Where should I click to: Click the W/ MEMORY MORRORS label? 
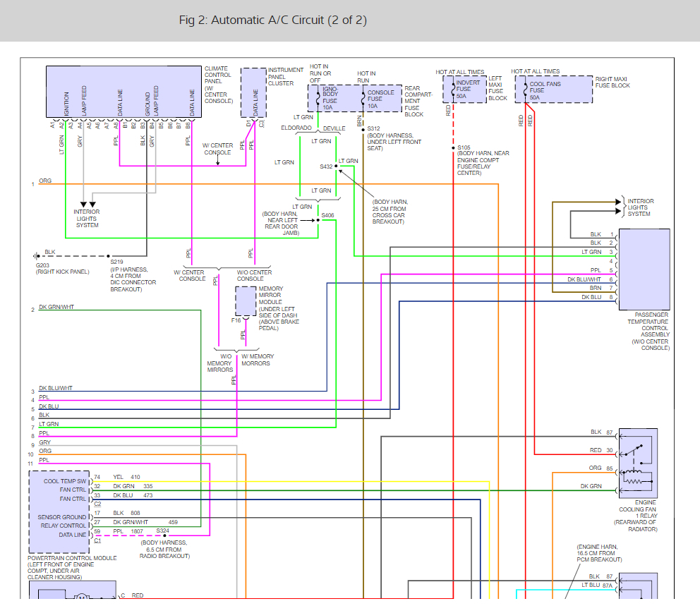pos(258,360)
